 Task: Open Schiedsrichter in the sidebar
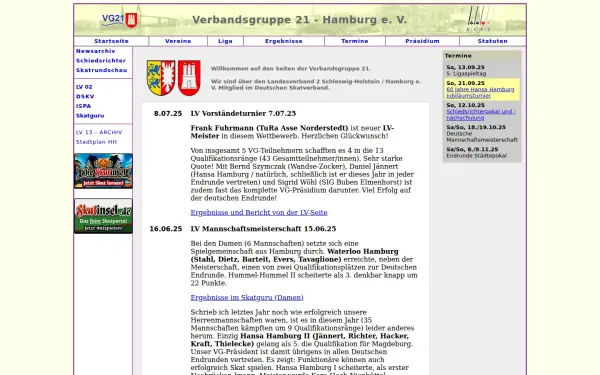101,61
